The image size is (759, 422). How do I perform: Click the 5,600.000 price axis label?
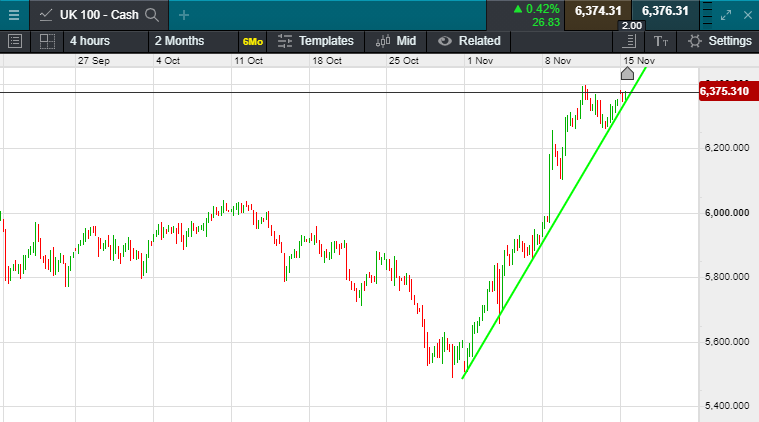click(x=727, y=342)
